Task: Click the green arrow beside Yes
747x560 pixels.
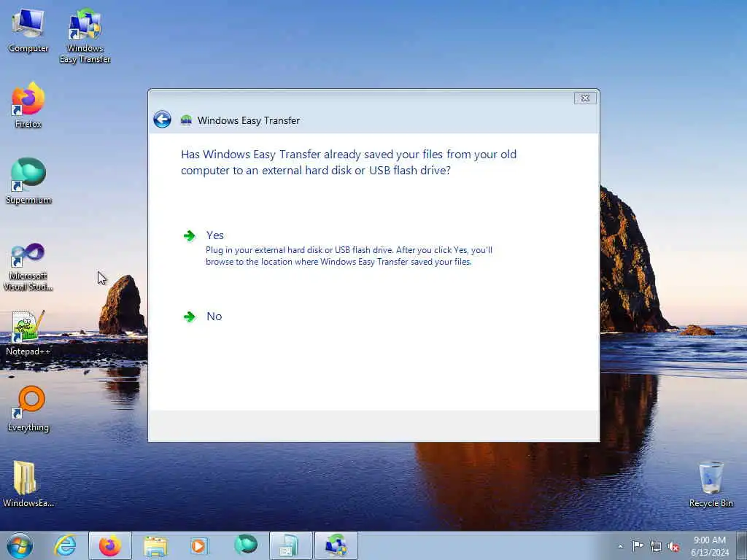Action: click(190, 236)
